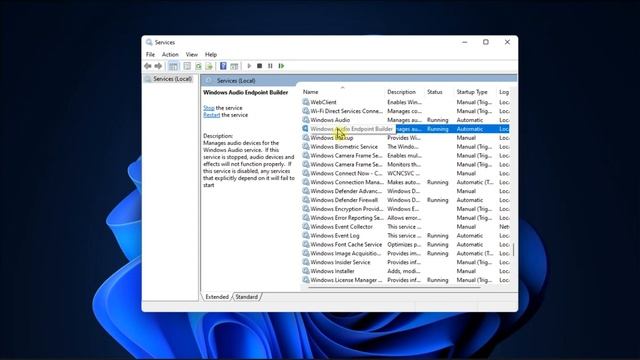Click the Windows Biometric Service icon
Screen dimensions: 640x360
coord(306,147)
